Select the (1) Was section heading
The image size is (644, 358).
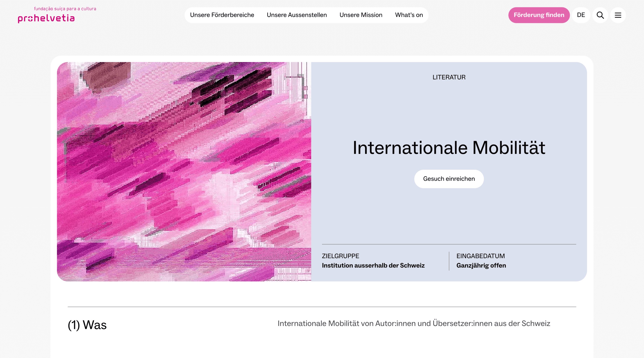click(87, 325)
